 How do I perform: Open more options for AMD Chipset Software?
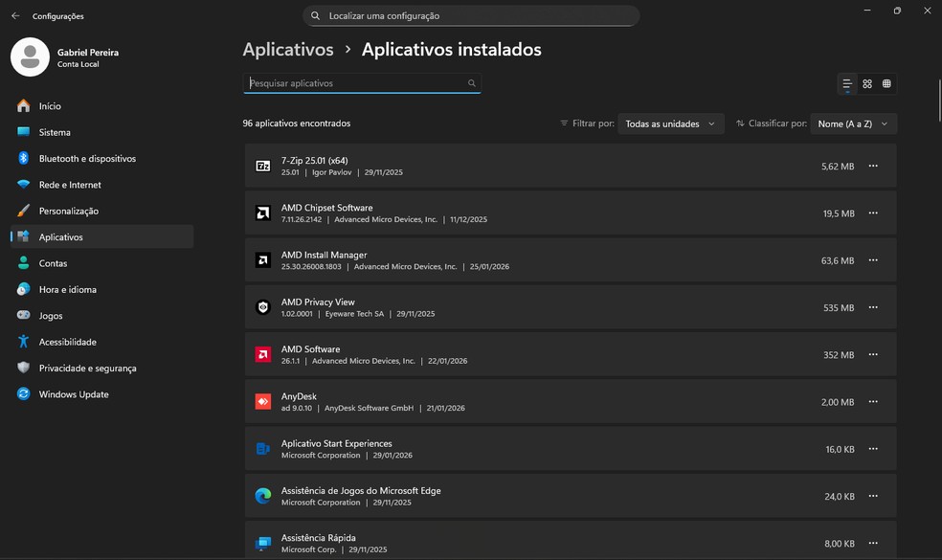pos(872,213)
